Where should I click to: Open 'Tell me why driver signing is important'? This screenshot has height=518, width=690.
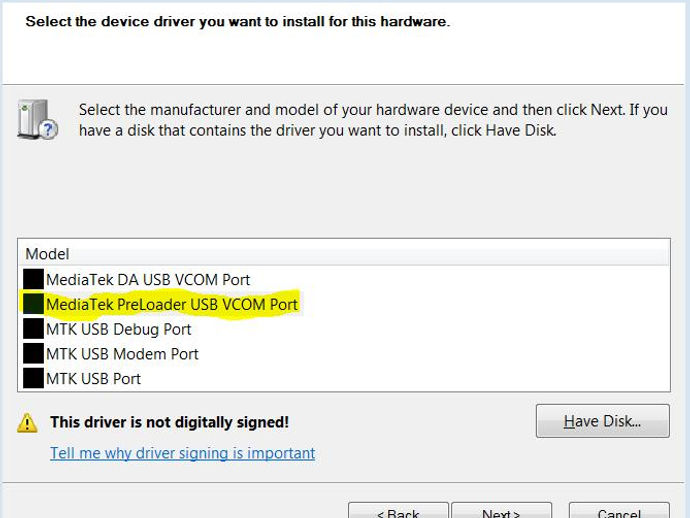click(183, 453)
